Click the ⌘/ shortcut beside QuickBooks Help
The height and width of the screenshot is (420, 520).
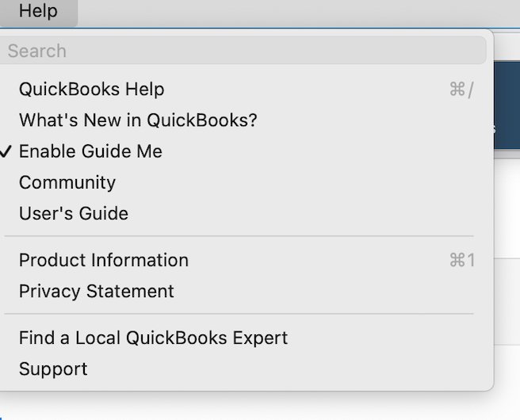click(461, 90)
